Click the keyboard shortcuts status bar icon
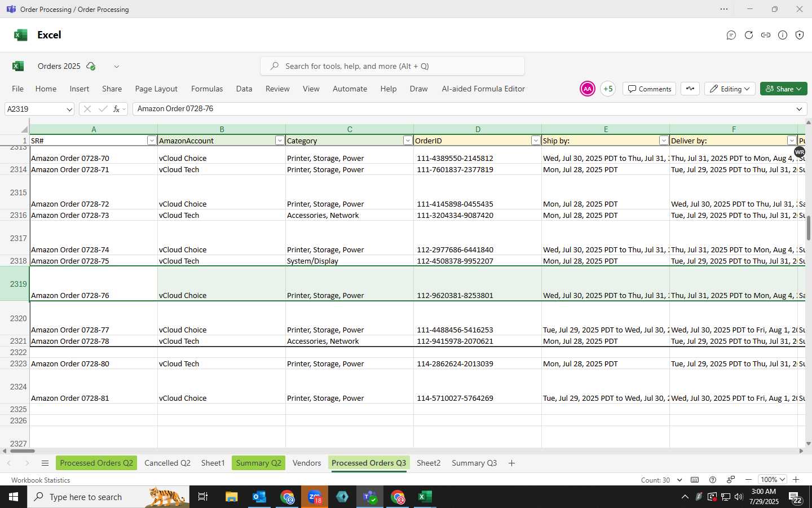Screen dimensions: 812x508 pos(695,480)
